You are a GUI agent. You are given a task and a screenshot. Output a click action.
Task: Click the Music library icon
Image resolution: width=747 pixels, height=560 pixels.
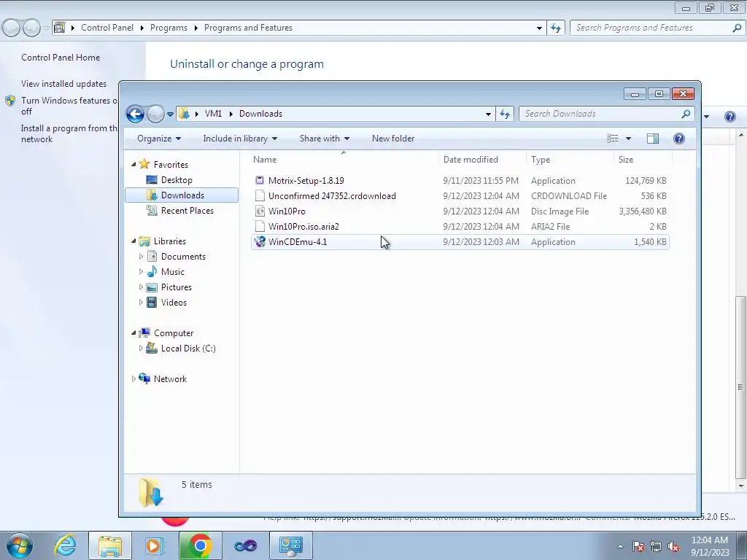coord(152,271)
